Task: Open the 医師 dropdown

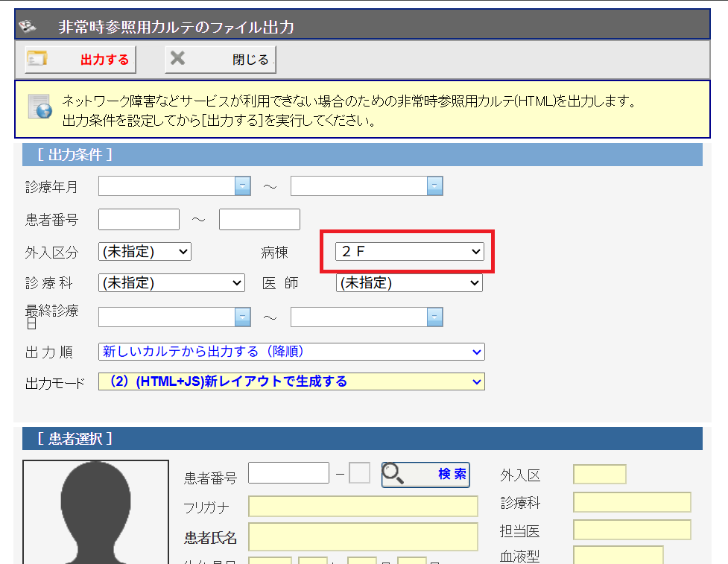Action: click(x=409, y=283)
